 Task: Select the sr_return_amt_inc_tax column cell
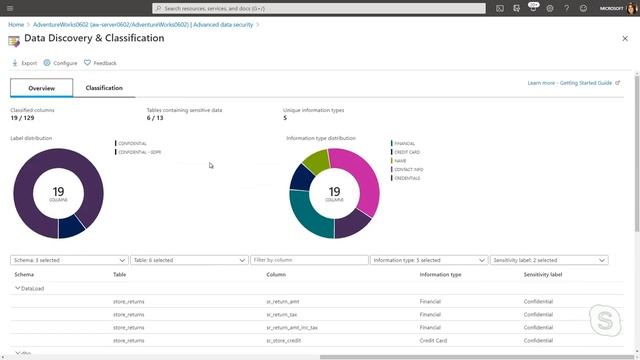[x=292, y=328]
